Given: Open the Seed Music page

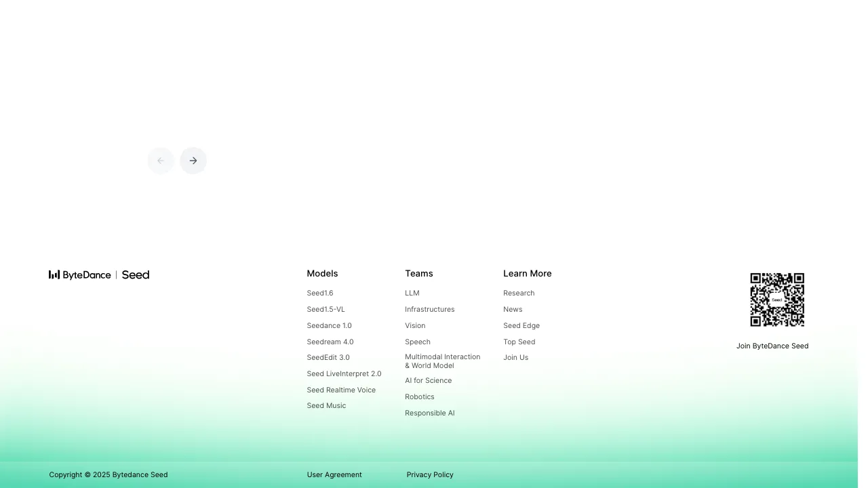Looking at the screenshot, I should (326, 405).
